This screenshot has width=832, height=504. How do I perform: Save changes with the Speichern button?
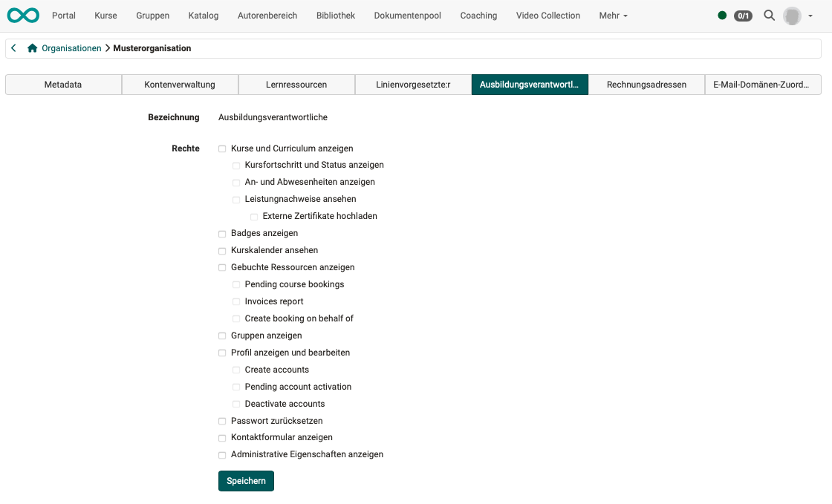(x=246, y=481)
